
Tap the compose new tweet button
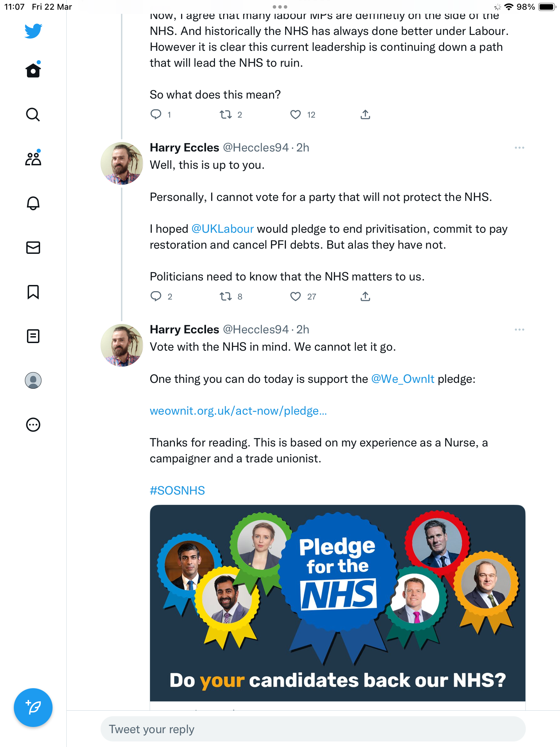33,707
